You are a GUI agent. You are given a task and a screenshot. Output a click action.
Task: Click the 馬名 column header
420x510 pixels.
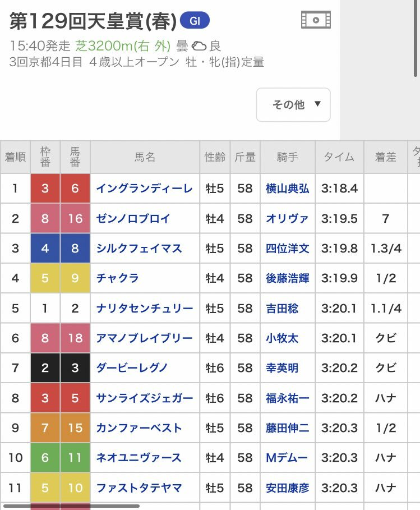coord(145,157)
